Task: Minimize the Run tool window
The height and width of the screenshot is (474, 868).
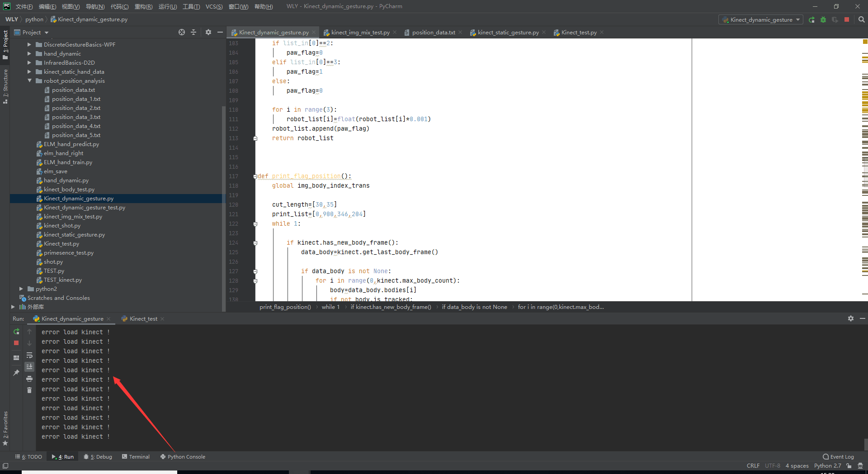Action: point(863,318)
